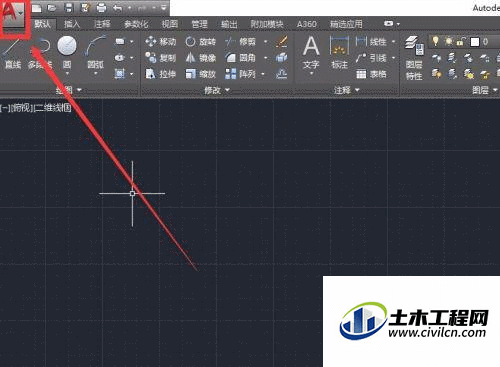500x367 pixels.
Task: Switch to A360 ribbon tab
Action: click(307, 24)
